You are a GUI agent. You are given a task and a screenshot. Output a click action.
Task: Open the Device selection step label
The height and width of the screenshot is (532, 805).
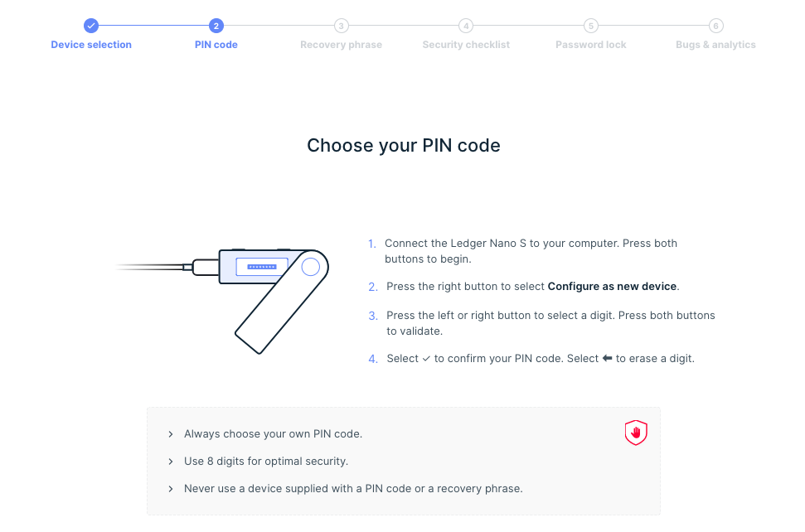(91, 45)
